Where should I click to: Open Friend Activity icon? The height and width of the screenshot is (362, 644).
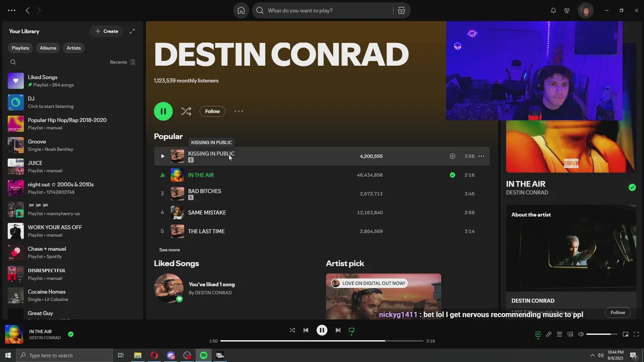tap(567, 11)
